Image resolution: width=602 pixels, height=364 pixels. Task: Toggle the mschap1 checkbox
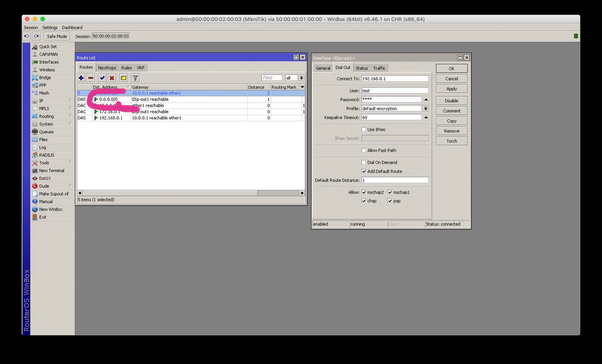click(390, 192)
